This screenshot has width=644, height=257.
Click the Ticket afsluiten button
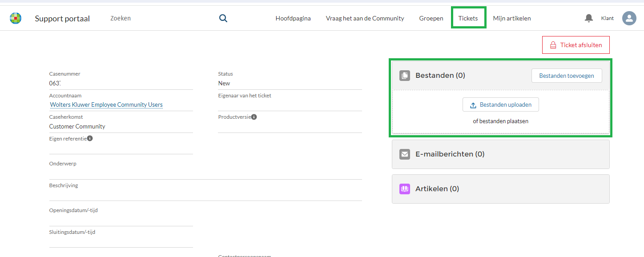coord(576,45)
